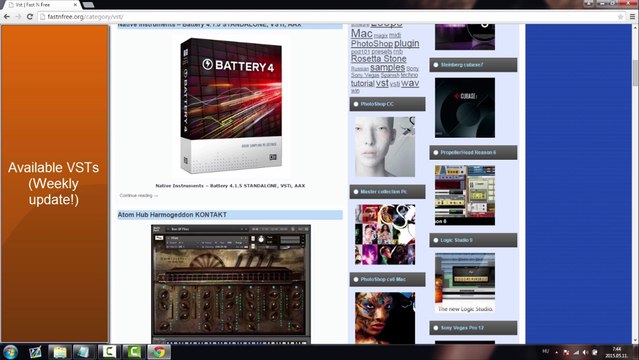Image resolution: width=639 pixels, height=360 pixels.
Task: Bookmark the page with the star icon
Action: 620,17
